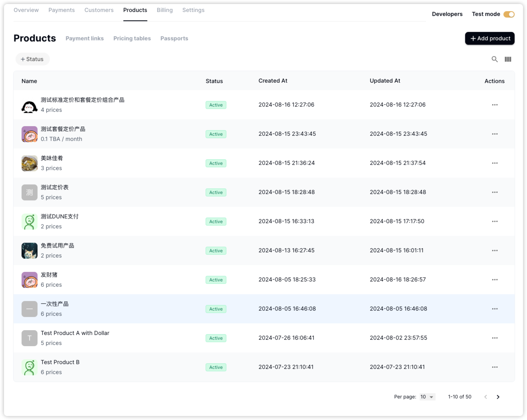The width and height of the screenshot is (527, 420).
Task: Open actions menu for 美味佳肴 row
Action: click(x=495, y=163)
